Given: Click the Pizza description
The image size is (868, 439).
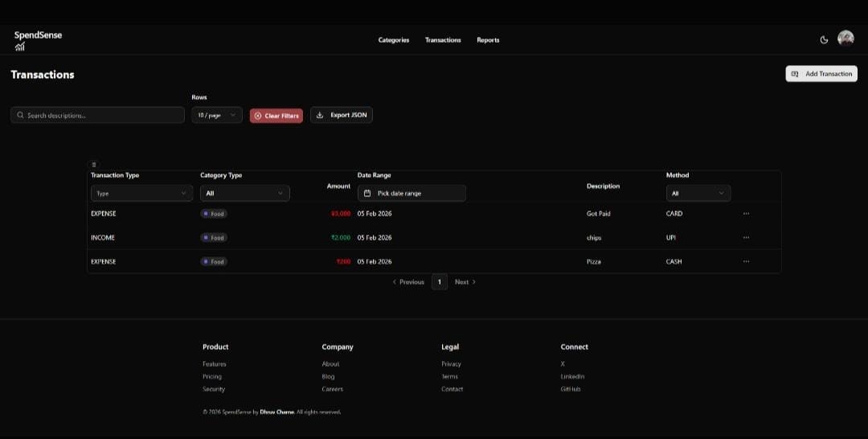Looking at the screenshot, I should tap(593, 261).
